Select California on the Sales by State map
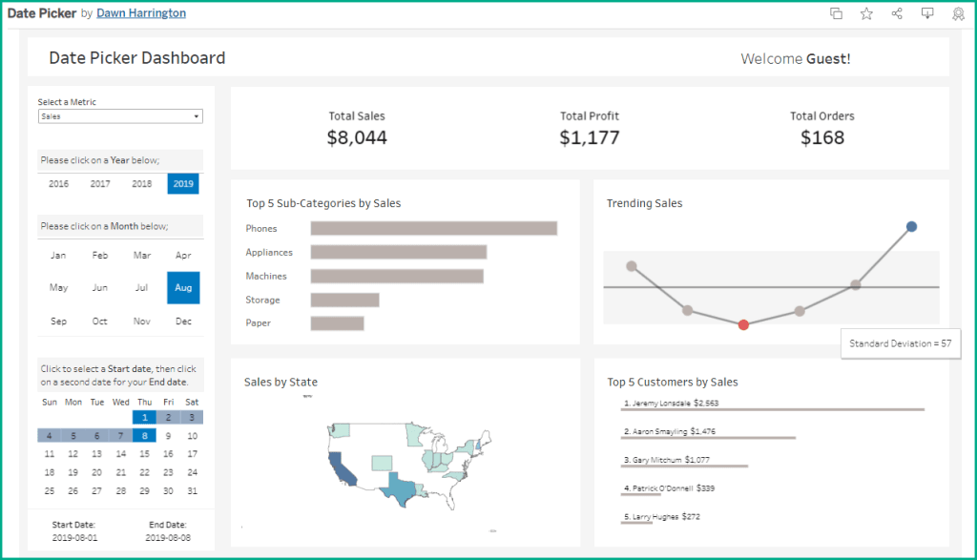Viewport: 977px width, 560px height. (x=341, y=469)
